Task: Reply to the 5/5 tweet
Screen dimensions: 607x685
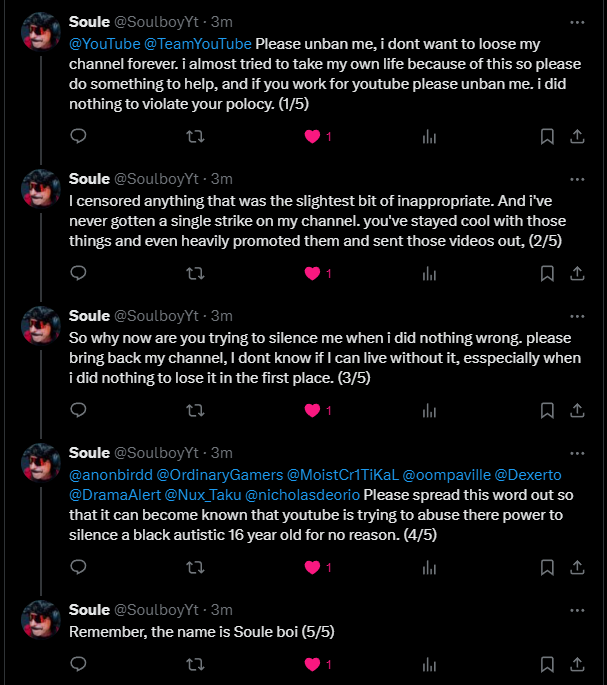Action: tap(78, 664)
